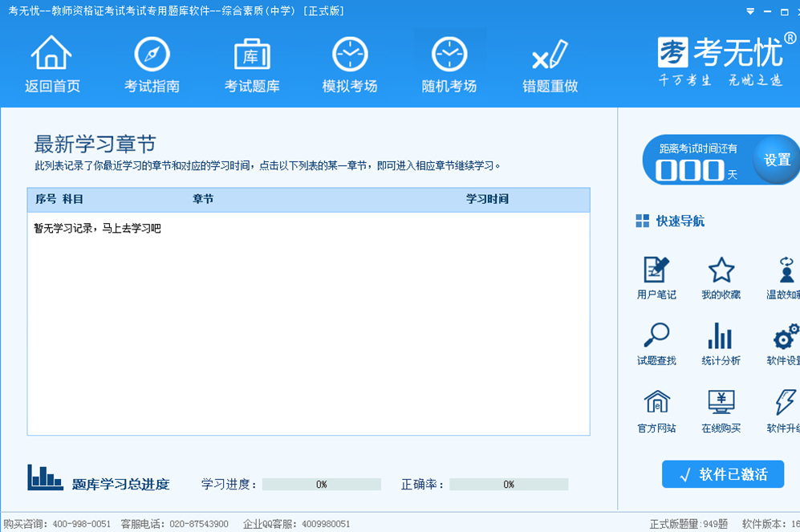Start the 随机考场 random exam

tap(449, 55)
